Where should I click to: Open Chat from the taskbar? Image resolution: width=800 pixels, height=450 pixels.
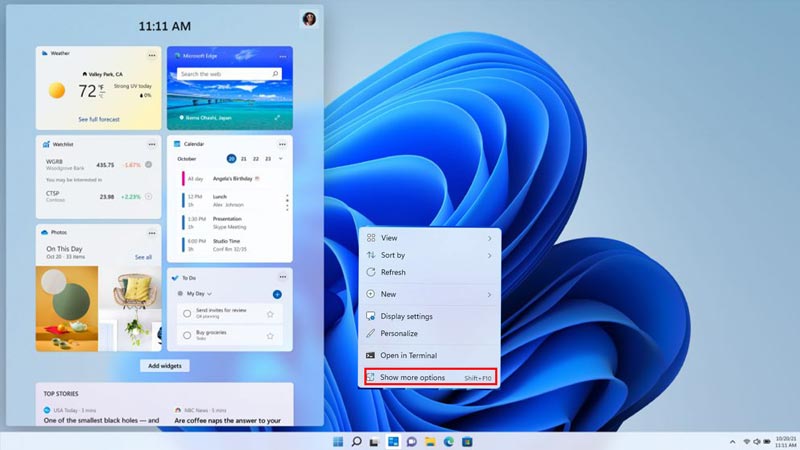411,441
